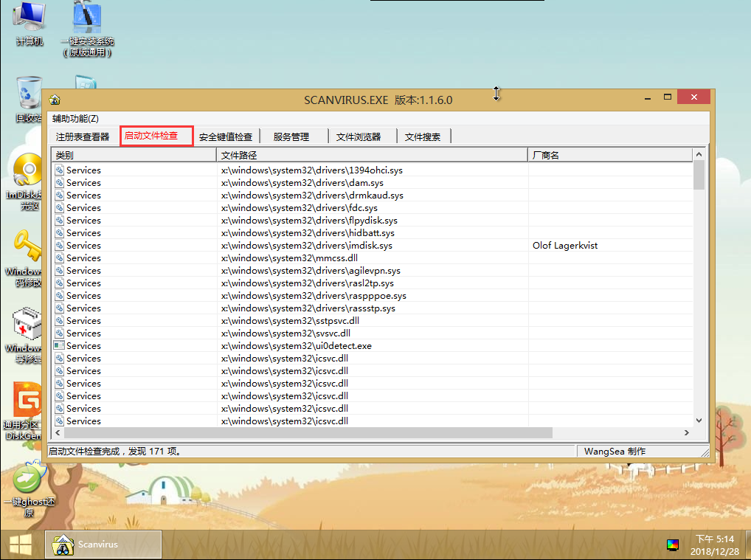Click the Windows Start button

pos(20,545)
